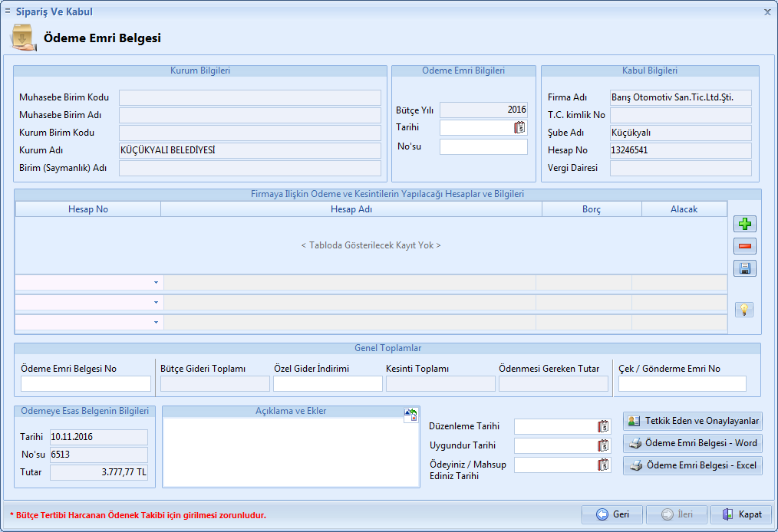778x532 pixels.
Task: Open calendar picker for Uygundur Tarihi
Action: point(602,445)
